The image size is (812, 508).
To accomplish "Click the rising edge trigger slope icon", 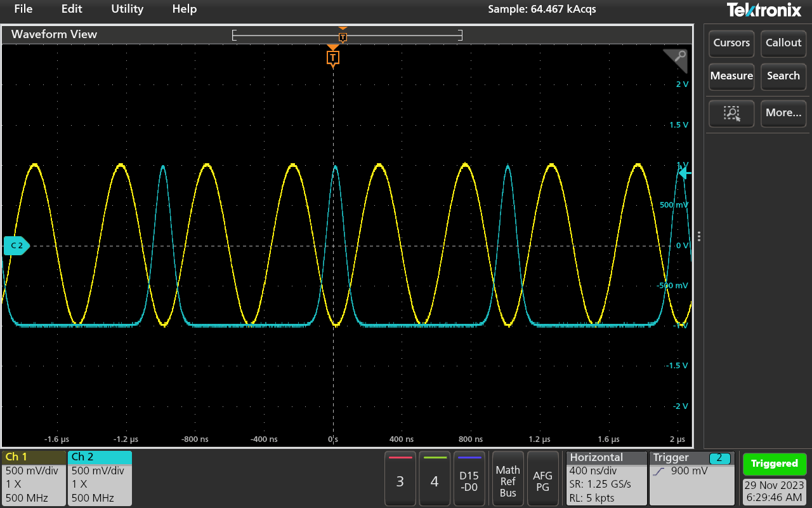I will pyautogui.click(x=658, y=472).
